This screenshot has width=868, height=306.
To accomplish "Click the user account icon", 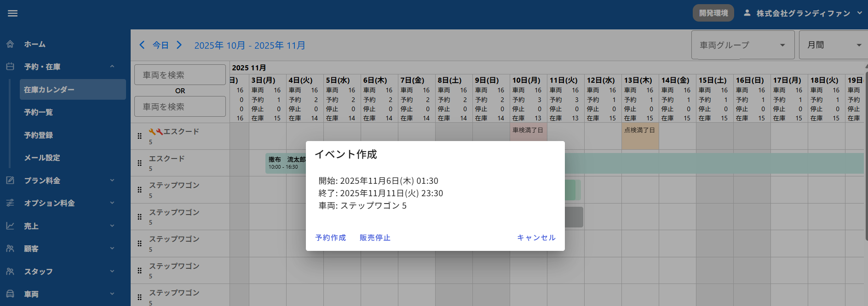I will pyautogui.click(x=747, y=13).
